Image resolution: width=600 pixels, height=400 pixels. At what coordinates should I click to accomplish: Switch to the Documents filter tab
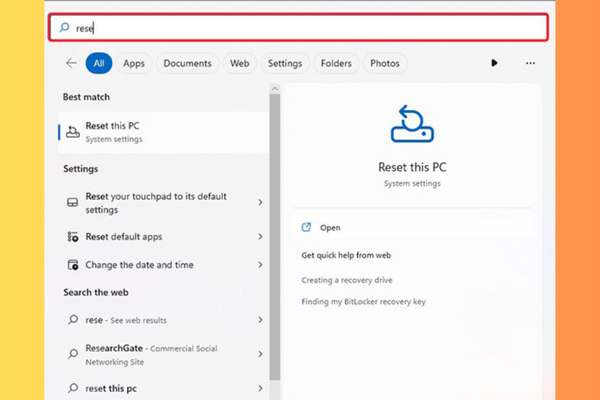pyautogui.click(x=188, y=63)
